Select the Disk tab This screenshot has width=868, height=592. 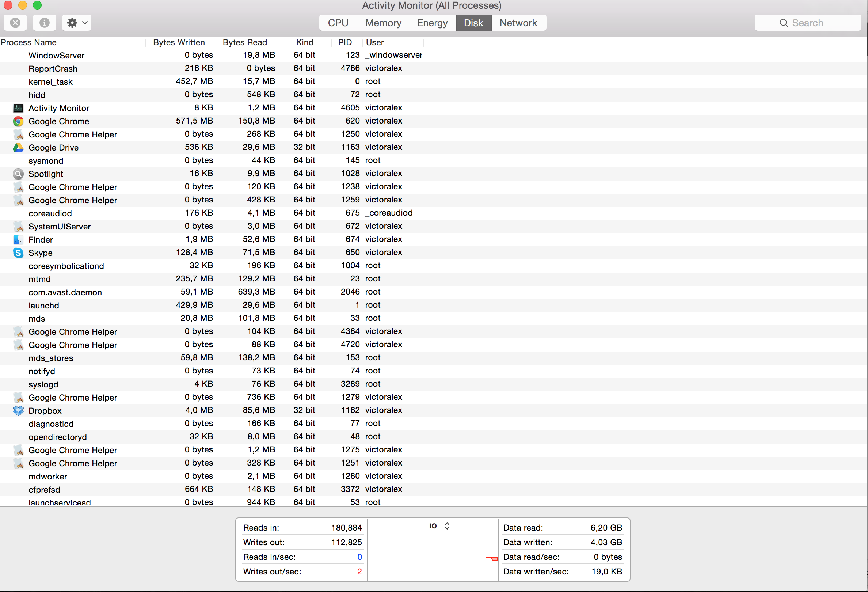coord(473,23)
